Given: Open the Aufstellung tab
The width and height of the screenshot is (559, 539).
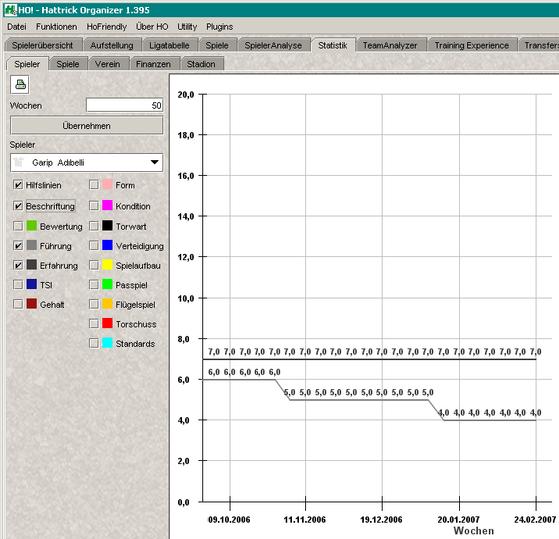Looking at the screenshot, I should pos(112,45).
